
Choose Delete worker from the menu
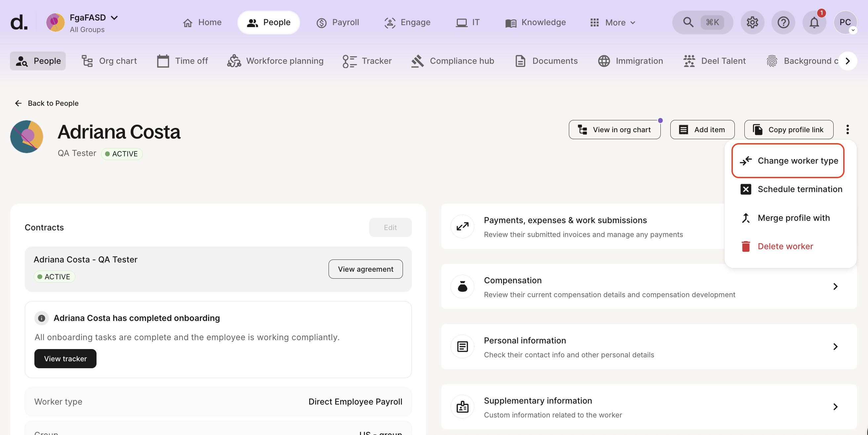785,246
